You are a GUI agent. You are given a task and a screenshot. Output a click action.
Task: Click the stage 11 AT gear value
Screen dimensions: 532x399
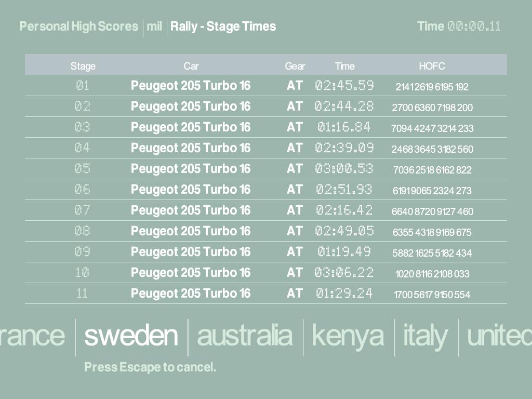point(295,294)
